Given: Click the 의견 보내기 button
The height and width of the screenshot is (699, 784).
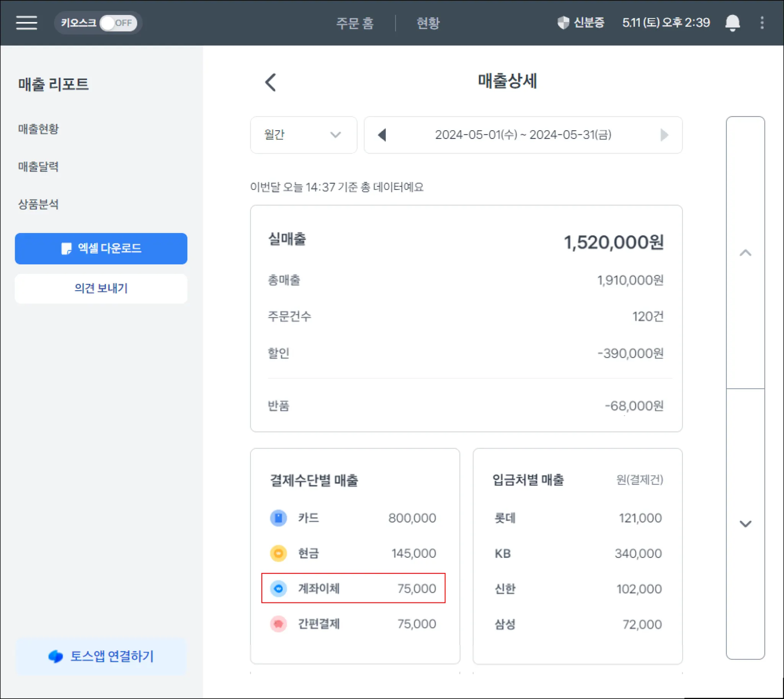Looking at the screenshot, I should tap(101, 288).
